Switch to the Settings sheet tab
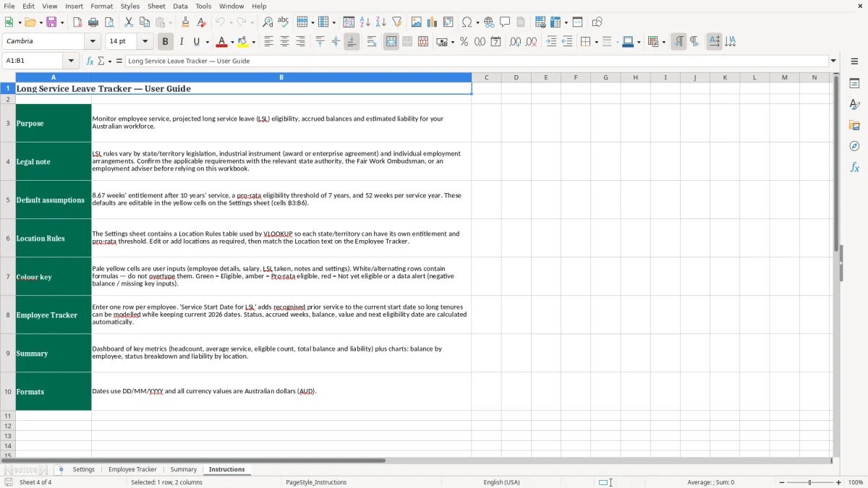 coord(84,469)
